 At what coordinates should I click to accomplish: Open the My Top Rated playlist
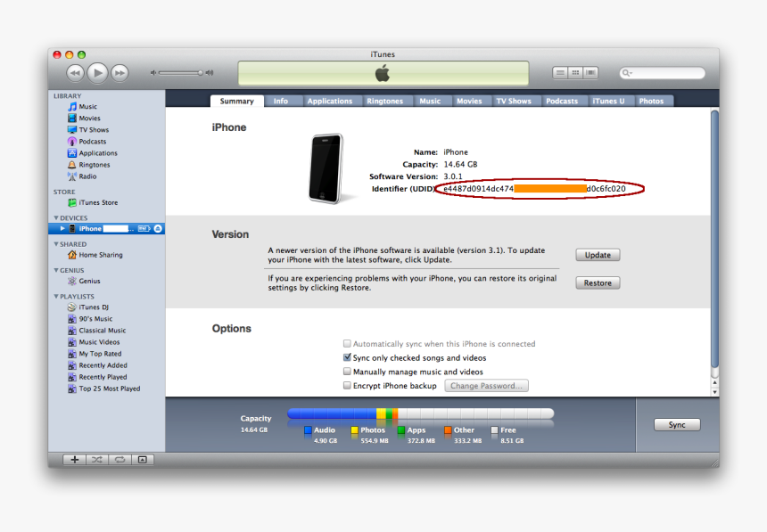coord(95,354)
